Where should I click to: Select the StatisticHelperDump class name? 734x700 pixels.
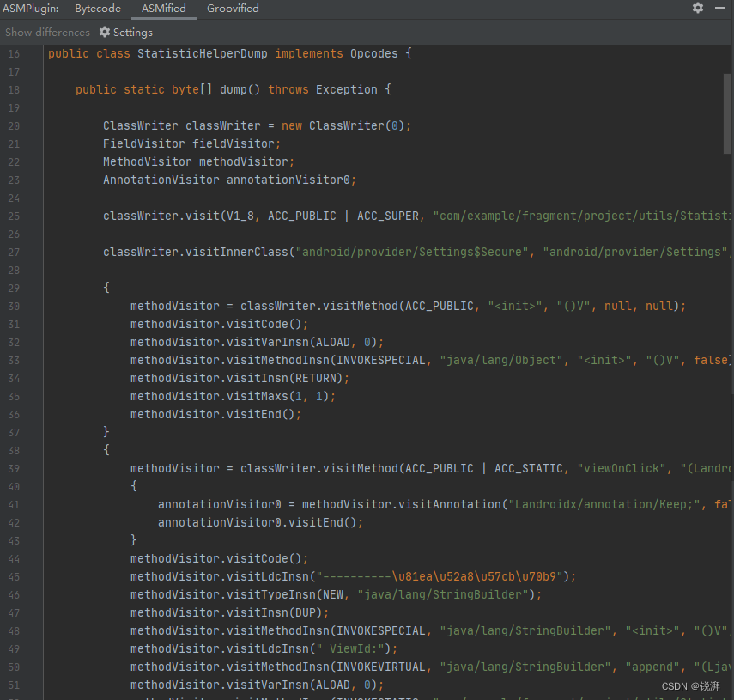[x=203, y=52]
